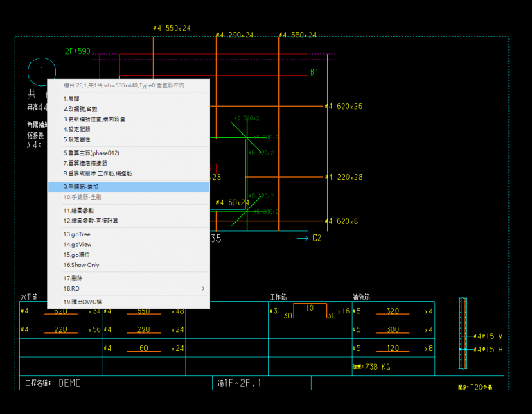This screenshot has width=532, height=414.
Task: Click the work bar shape diagram
Action: pyautogui.click(x=310, y=311)
